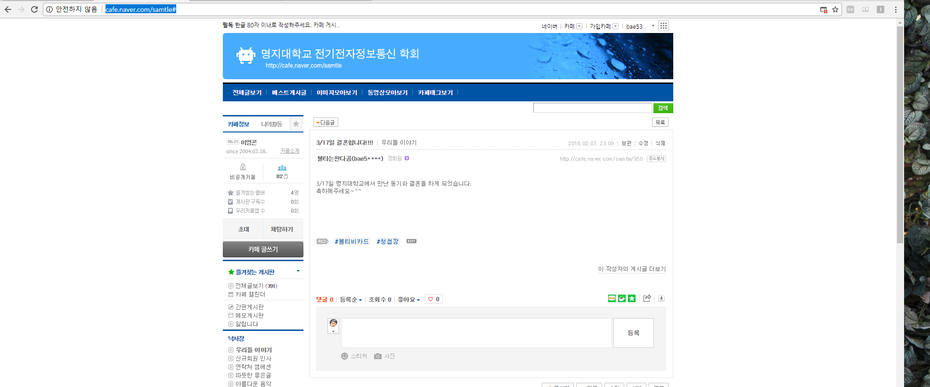Click the green 검색 search button

tap(663, 108)
